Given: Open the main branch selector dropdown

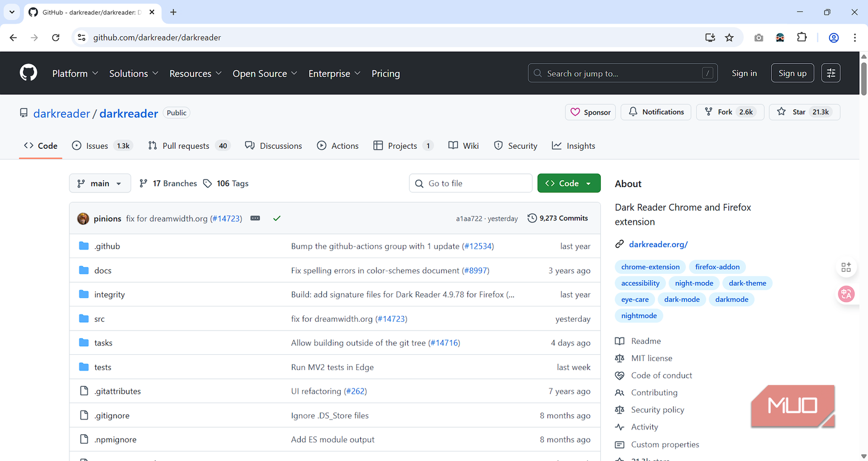Looking at the screenshot, I should [100, 183].
